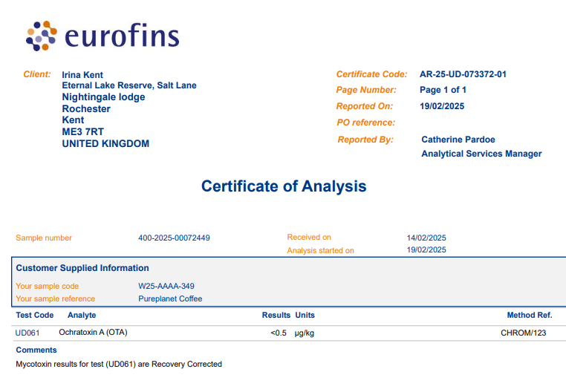Click the Pureplanet Coffee sample reference

click(x=170, y=299)
